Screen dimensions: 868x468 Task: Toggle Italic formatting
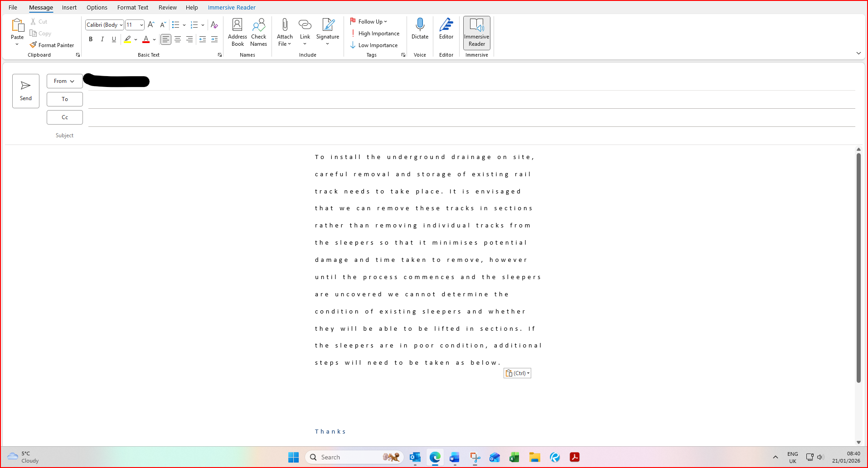102,39
